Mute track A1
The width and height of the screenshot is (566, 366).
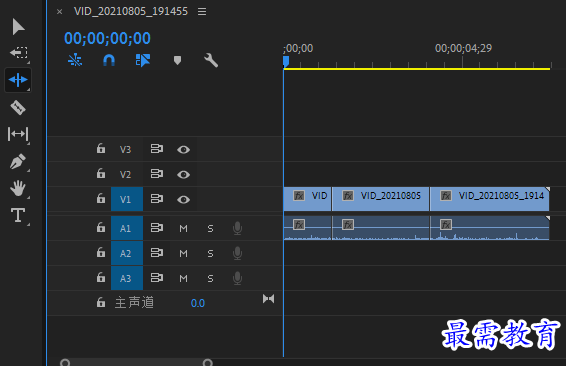[183, 228]
